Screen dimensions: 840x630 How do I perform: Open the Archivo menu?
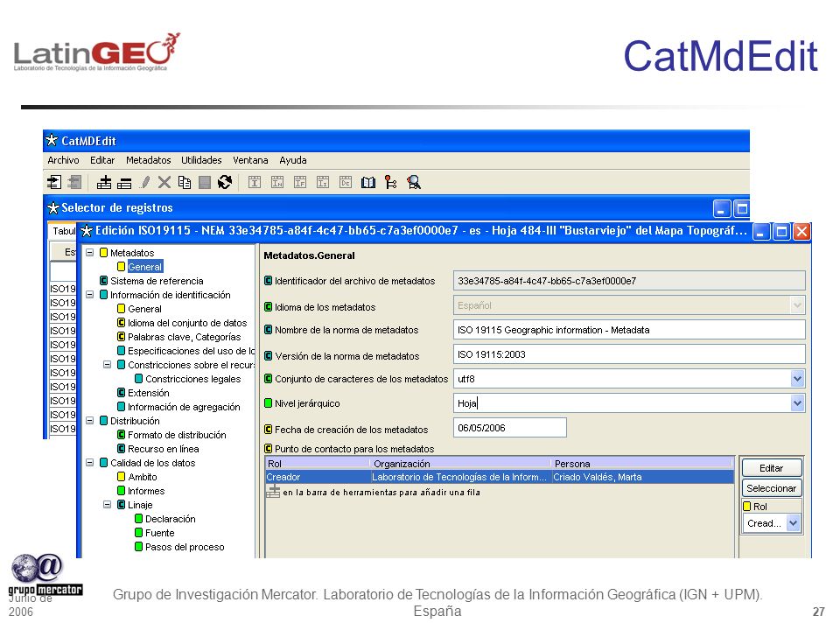coord(63,160)
